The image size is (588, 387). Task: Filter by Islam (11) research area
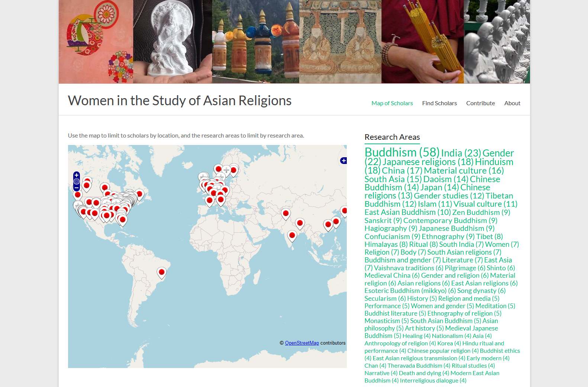(x=435, y=204)
